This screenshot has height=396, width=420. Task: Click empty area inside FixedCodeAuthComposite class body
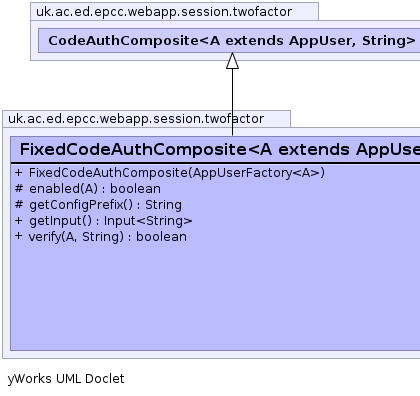[213, 297]
